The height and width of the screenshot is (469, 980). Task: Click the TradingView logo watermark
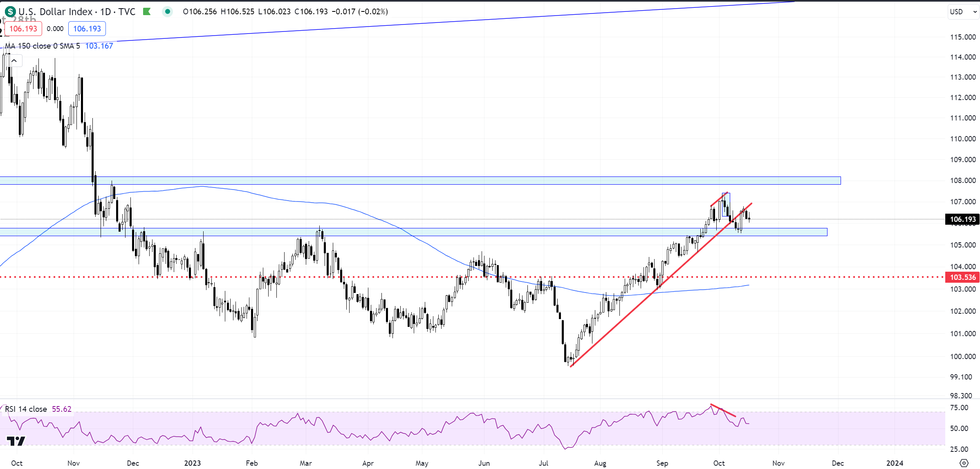click(16, 441)
